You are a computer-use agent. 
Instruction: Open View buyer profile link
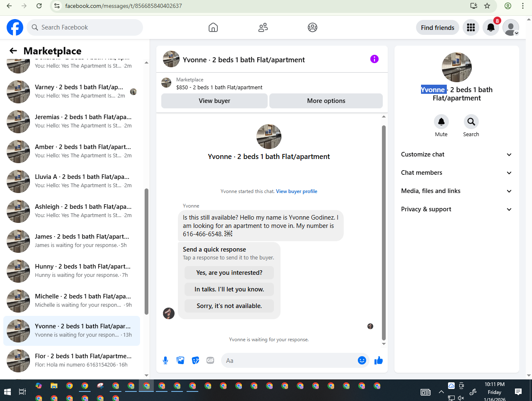point(297,191)
